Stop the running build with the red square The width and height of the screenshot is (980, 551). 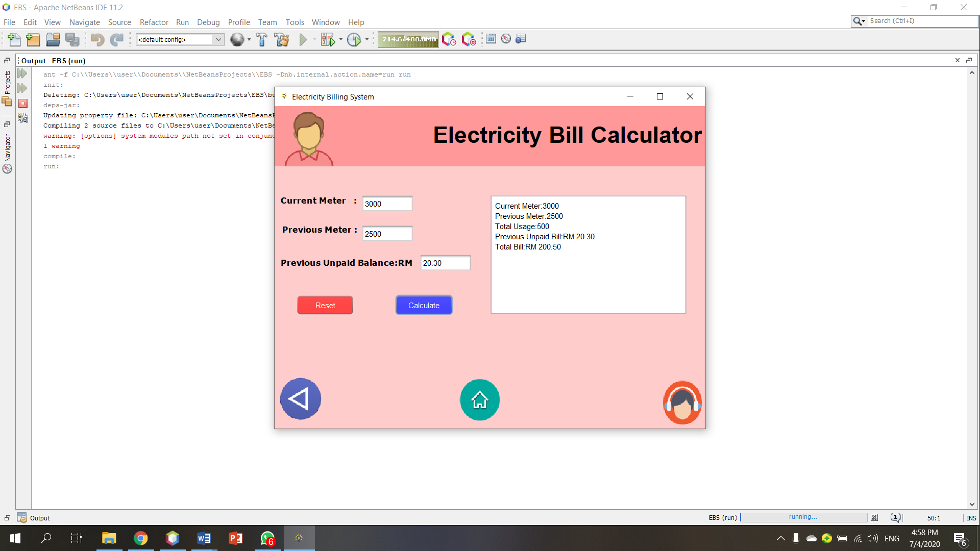click(x=23, y=103)
